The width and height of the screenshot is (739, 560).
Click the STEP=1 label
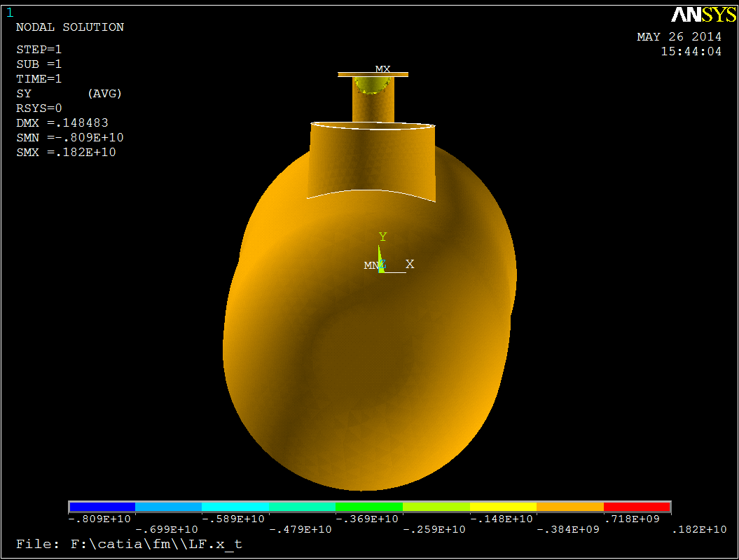[x=39, y=50]
